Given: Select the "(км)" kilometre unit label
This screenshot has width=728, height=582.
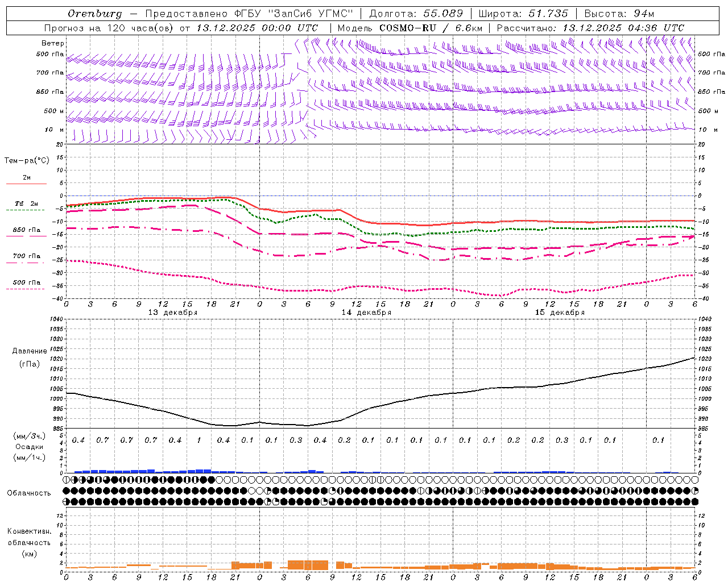Looking at the screenshot, I should click(29, 553).
